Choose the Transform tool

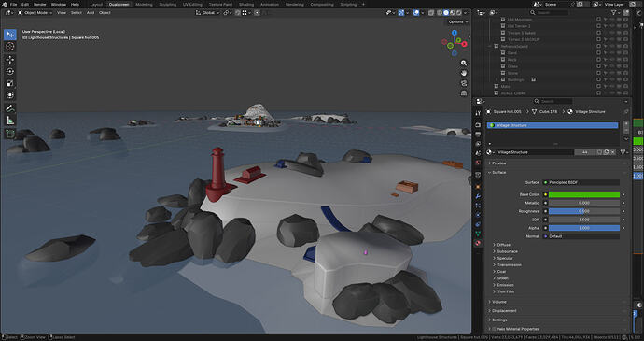coord(10,95)
